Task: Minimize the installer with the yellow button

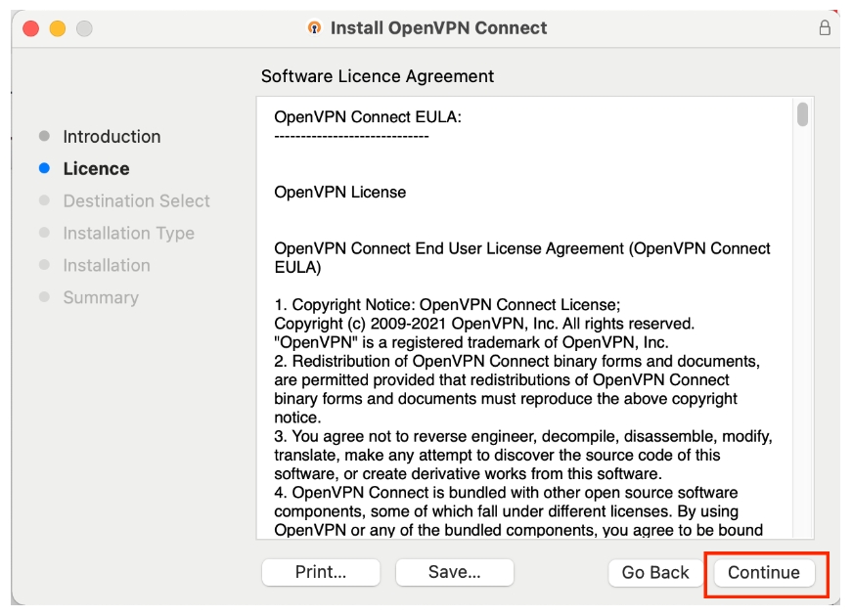Action: point(57,28)
